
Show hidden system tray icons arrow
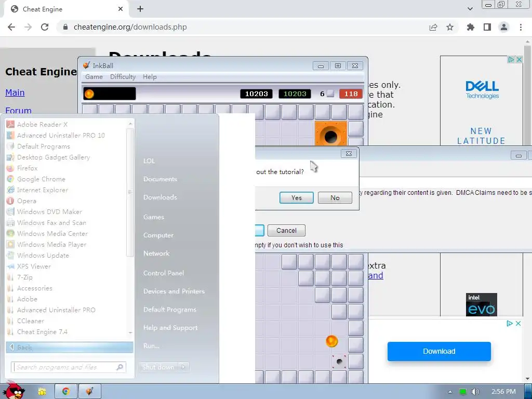[450, 392]
